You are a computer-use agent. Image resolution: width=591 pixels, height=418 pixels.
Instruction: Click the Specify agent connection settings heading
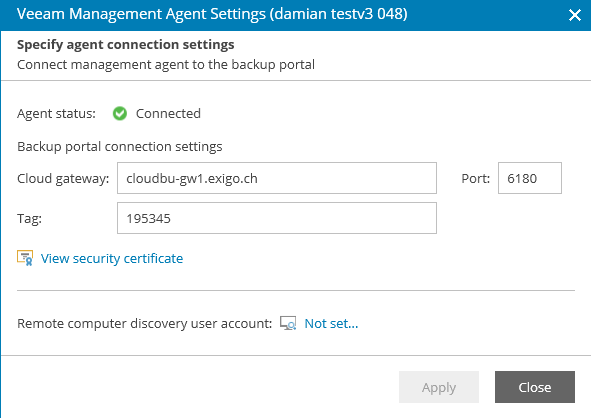126,44
